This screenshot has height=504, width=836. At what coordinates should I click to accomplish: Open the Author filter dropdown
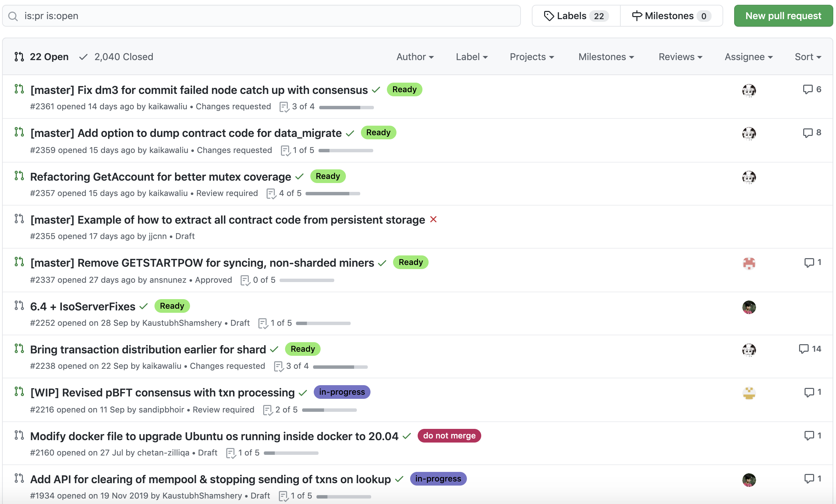[415, 57]
